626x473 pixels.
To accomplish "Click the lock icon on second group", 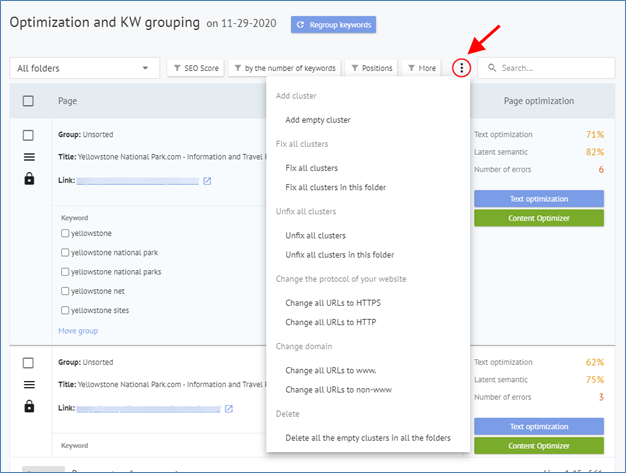I will tap(28, 406).
